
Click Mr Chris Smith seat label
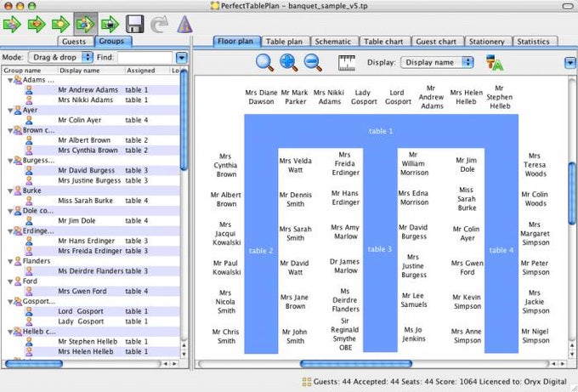click(225, 337)
